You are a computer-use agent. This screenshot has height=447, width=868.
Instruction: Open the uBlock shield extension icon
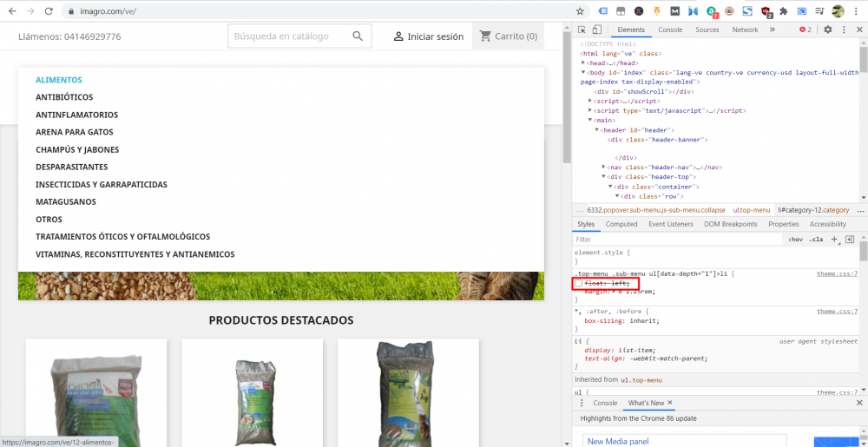tap(766, 11)
